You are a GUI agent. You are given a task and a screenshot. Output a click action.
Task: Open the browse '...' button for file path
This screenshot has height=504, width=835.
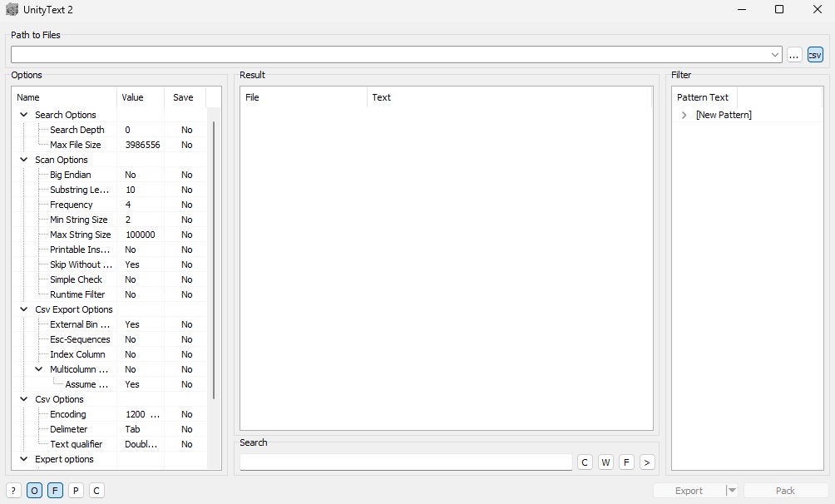pos(794,55)
